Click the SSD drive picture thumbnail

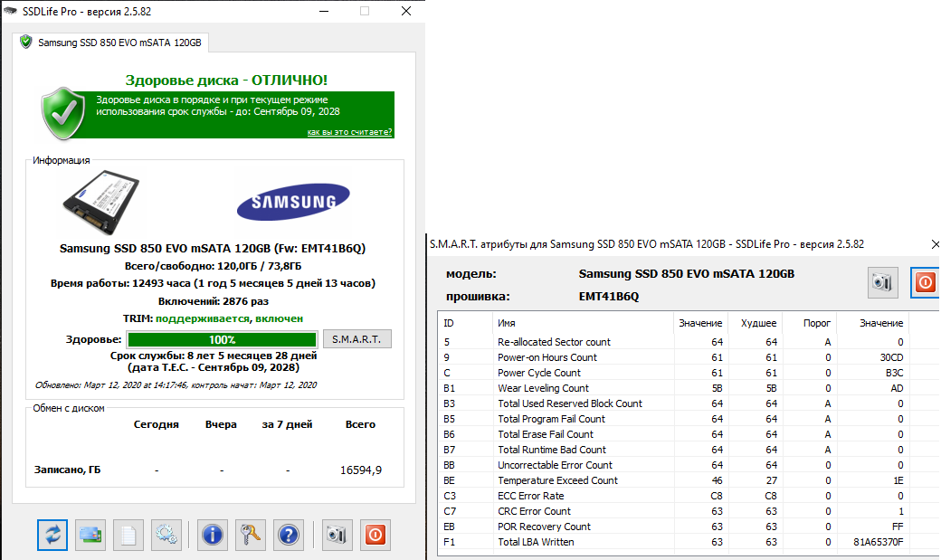(x=101, y=203)
